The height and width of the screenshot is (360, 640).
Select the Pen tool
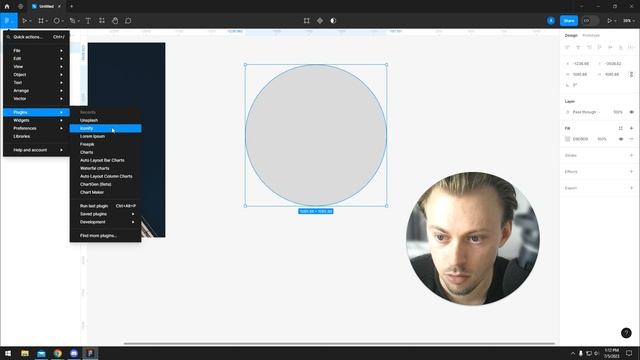pyautogui.click(x=72, y=20)
